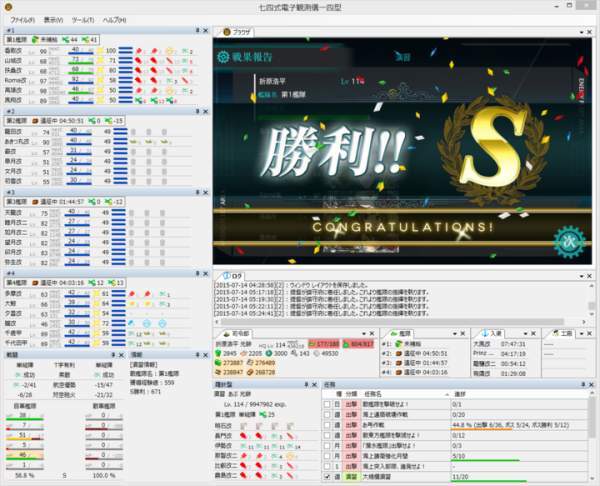Click the docking timer 07:47:31
Viewport: 600px width, 486px height.
point(513,344)
